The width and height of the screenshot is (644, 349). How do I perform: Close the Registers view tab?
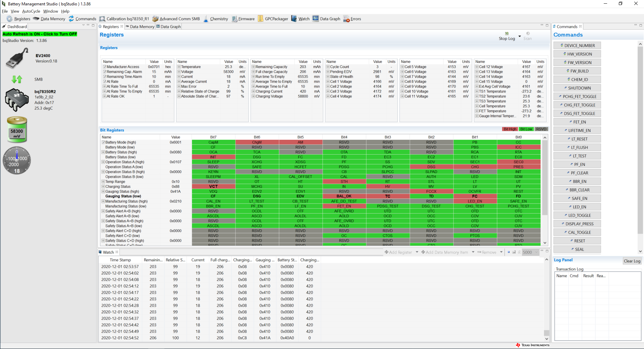[122, 26]
